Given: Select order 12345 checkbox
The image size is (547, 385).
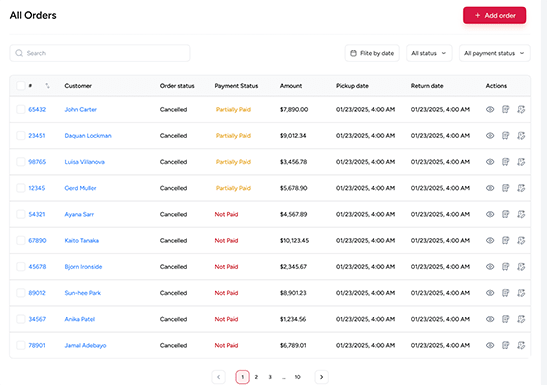Looking at the screenshot, I should [x=21, y=188].
